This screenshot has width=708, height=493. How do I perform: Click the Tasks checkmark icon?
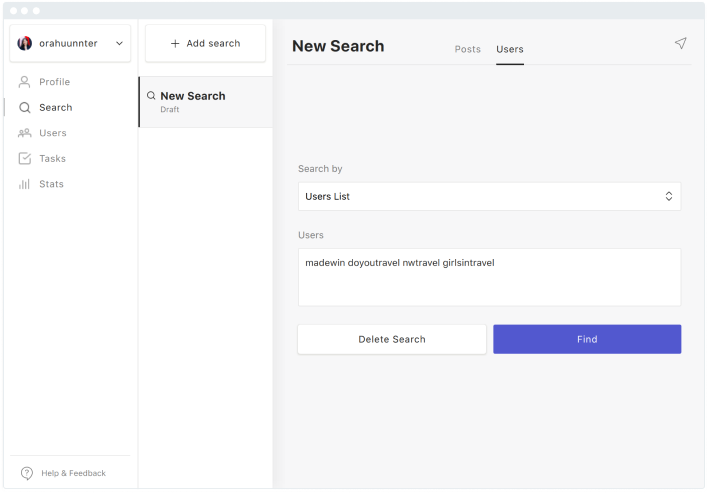click(24, 158)
